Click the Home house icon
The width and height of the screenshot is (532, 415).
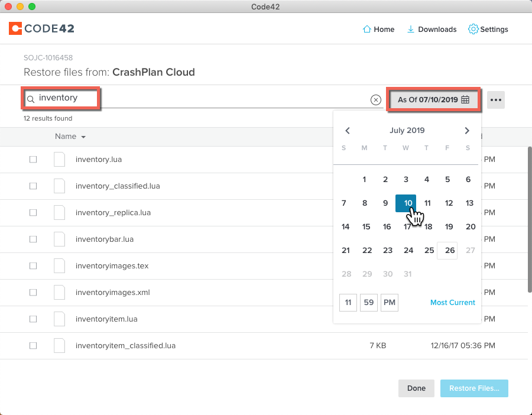366,29
